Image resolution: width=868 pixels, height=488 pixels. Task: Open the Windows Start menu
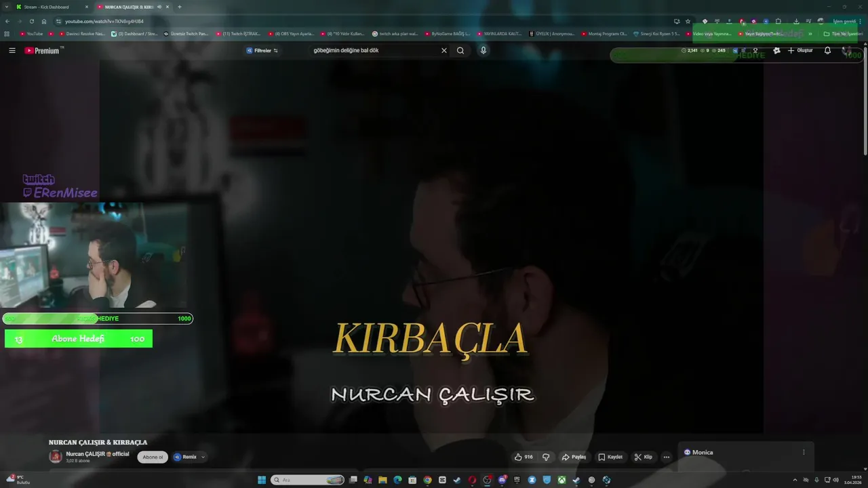(262, 480)
